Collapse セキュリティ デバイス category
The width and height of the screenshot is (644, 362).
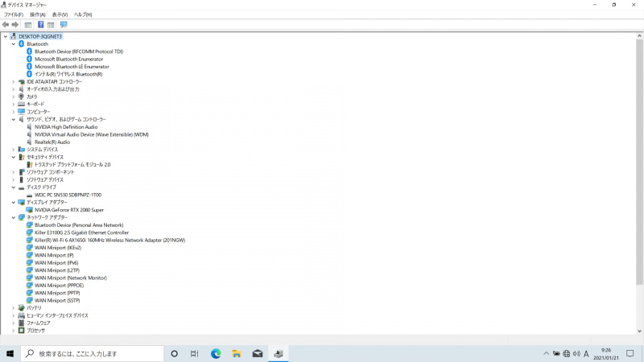pyautogui.click(x=13, y=157)
